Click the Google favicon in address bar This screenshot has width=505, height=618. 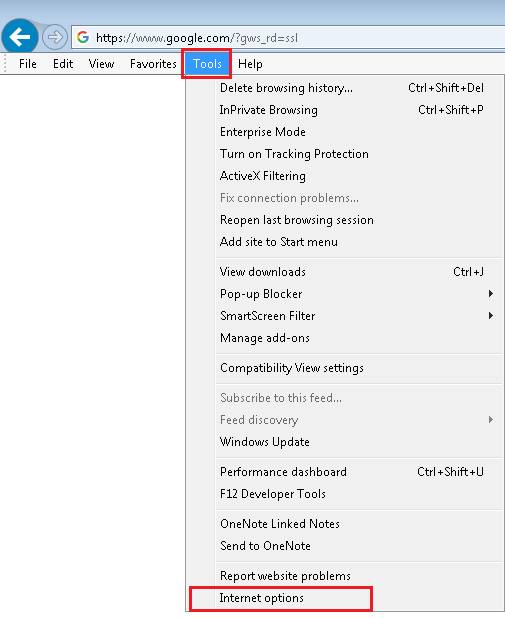[x=83, y=37]
